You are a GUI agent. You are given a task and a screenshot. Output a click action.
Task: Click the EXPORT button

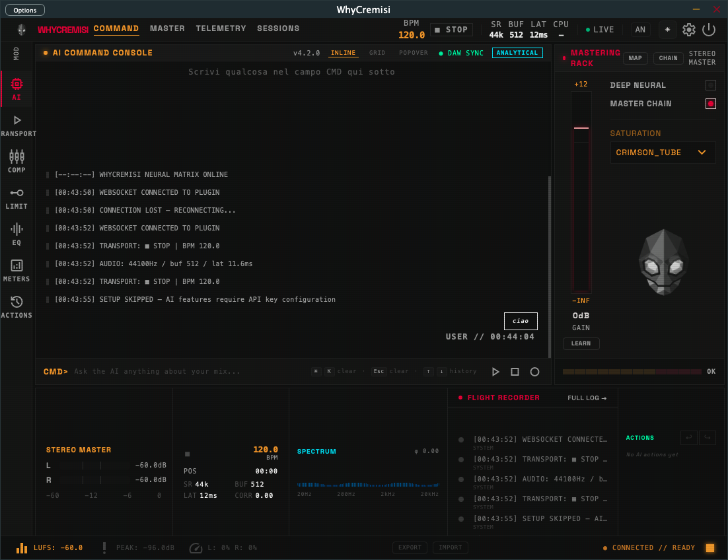410,547
